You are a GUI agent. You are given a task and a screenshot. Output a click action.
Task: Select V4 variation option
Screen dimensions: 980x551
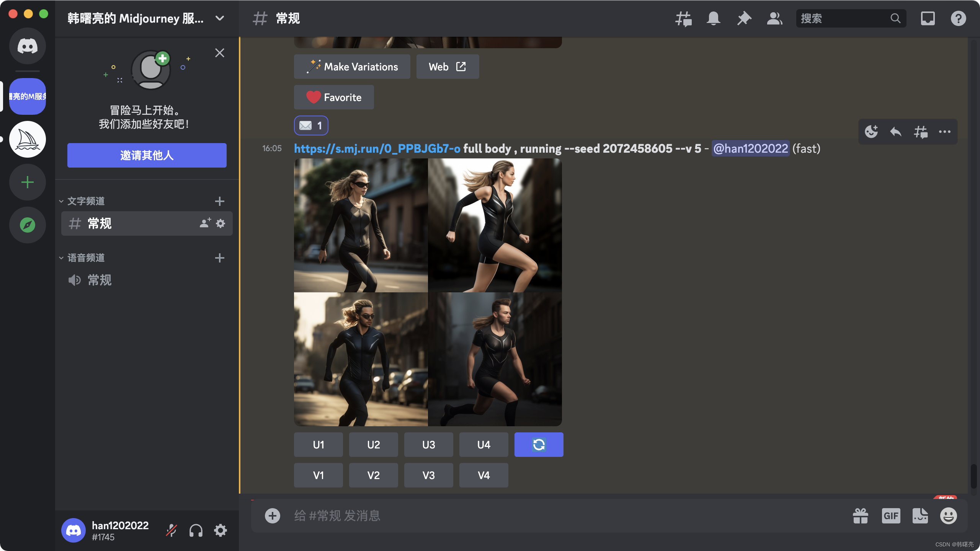pos(483,475)
